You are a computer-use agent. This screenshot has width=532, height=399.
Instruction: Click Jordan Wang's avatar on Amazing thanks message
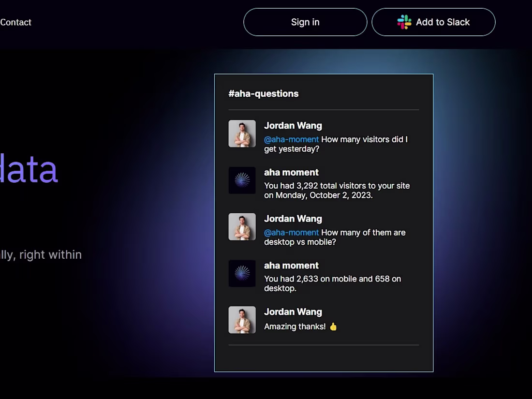click(242, 320)
